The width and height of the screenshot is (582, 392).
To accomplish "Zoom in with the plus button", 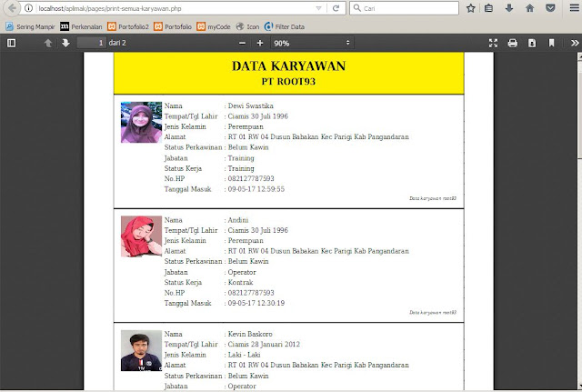I will pos(260,43).
